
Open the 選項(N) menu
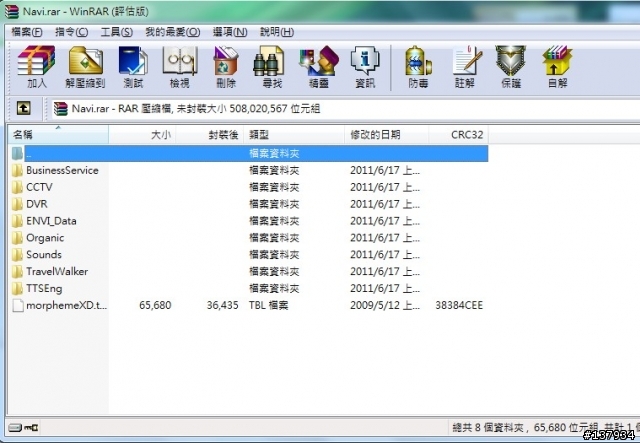coord(230,32)
